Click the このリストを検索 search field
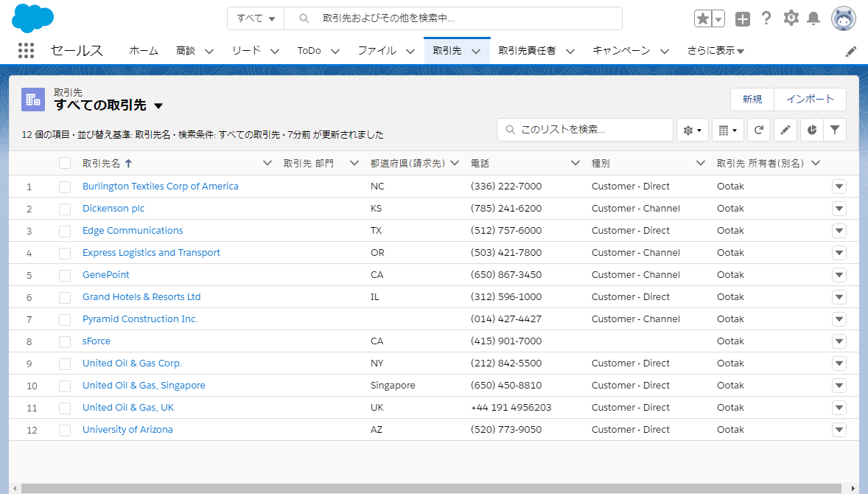This screenshot has width=868, height=494. coord(586,129)
